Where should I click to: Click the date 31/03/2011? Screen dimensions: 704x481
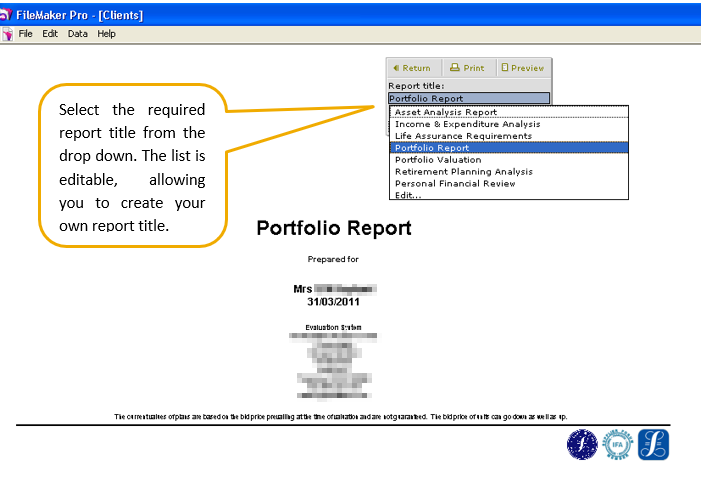(x=333, y=302)
